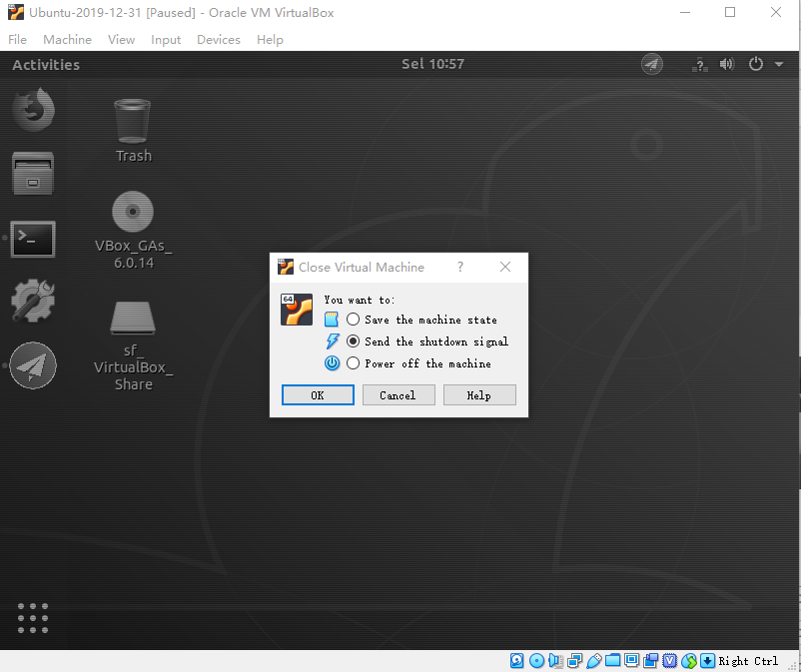Open the Input menu
The height and width of the screenshot is (672, 801).
click(x=166, y=39)
